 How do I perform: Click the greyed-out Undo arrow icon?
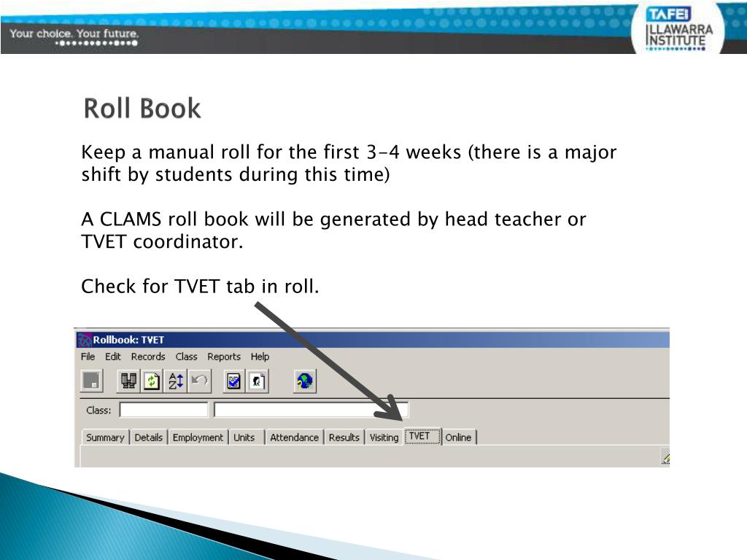click(200, 381)
